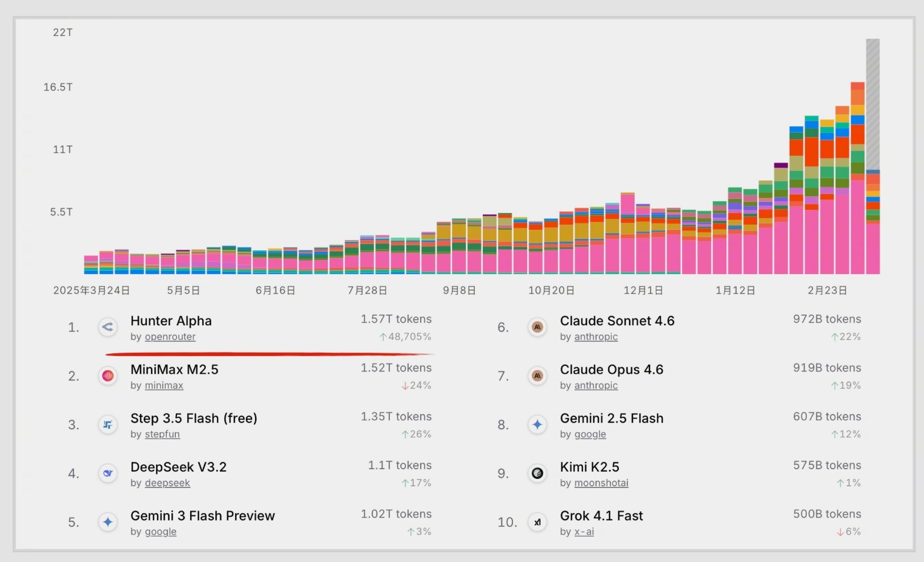The width and height of the screenshot is (924, 562).
Task: Click the DeepSeek V3.2 whale icon
Action: (108, 473)
